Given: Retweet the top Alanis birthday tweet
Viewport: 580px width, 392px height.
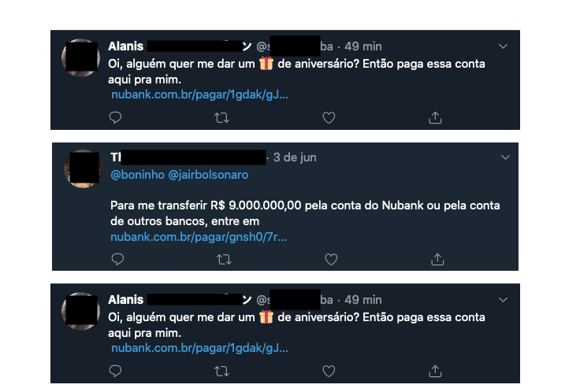Looking at the screenshot, I should (221, 118).
